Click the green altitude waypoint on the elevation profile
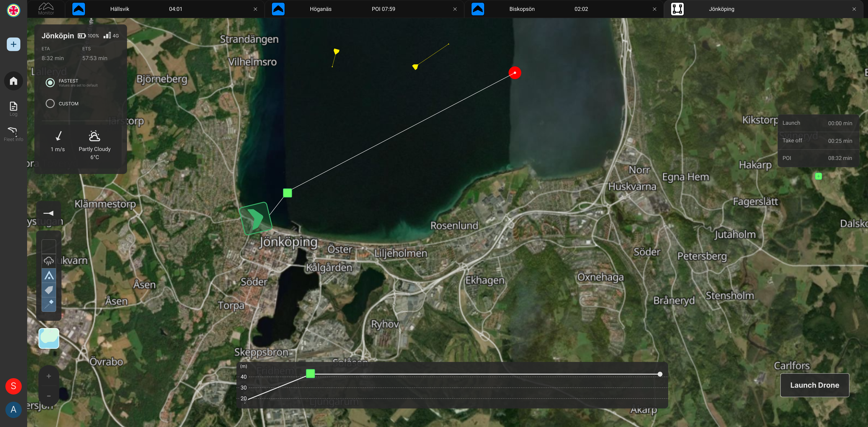The height and width of the screenshot is (427, 868). point(310,373)
